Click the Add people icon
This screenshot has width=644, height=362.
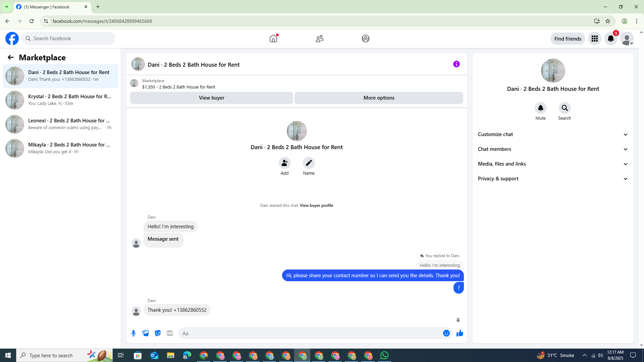tap(284, 163)
